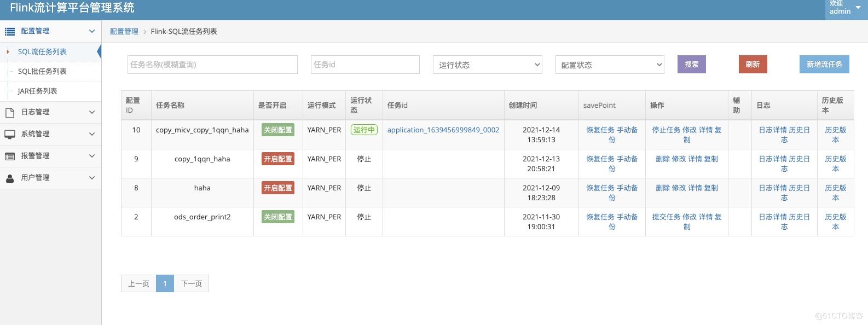Select SQL批任务列表 in sidebar
This screenshot has width=868, height=325.
point(42,72)
